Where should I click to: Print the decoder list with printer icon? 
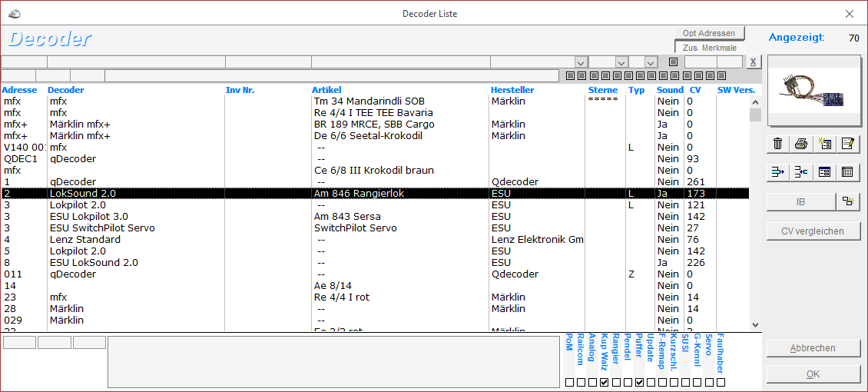click(801, 144)
